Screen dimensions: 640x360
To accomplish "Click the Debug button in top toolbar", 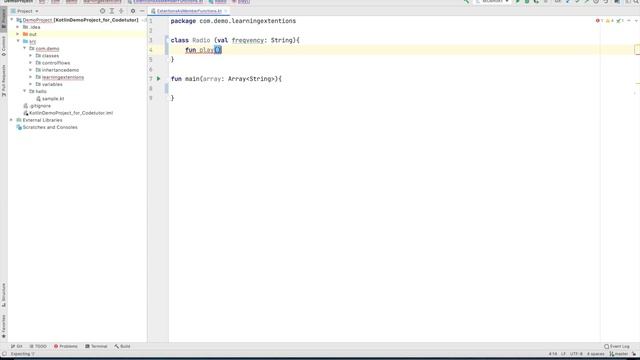I will click(527, 2).
